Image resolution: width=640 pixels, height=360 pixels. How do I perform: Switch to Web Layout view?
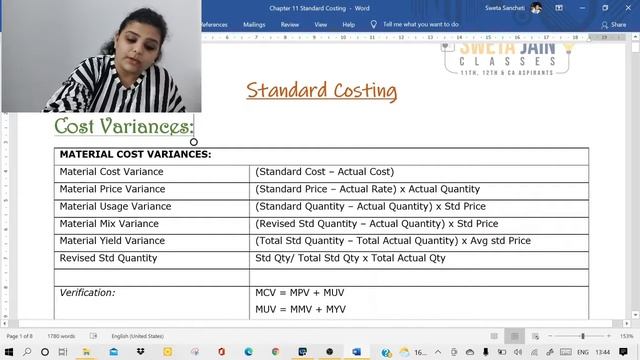click(x=535, y=336)
